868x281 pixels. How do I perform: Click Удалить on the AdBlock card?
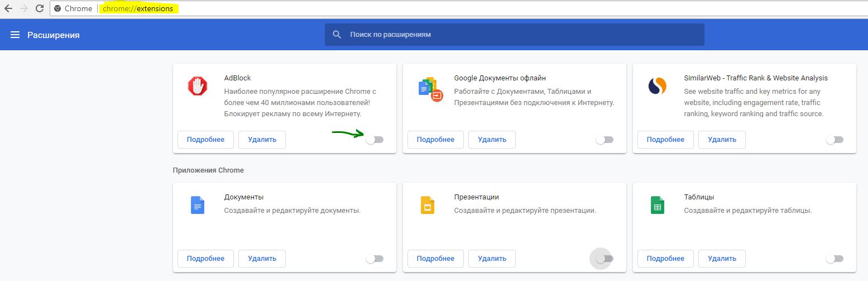click(x=262, y=140)
